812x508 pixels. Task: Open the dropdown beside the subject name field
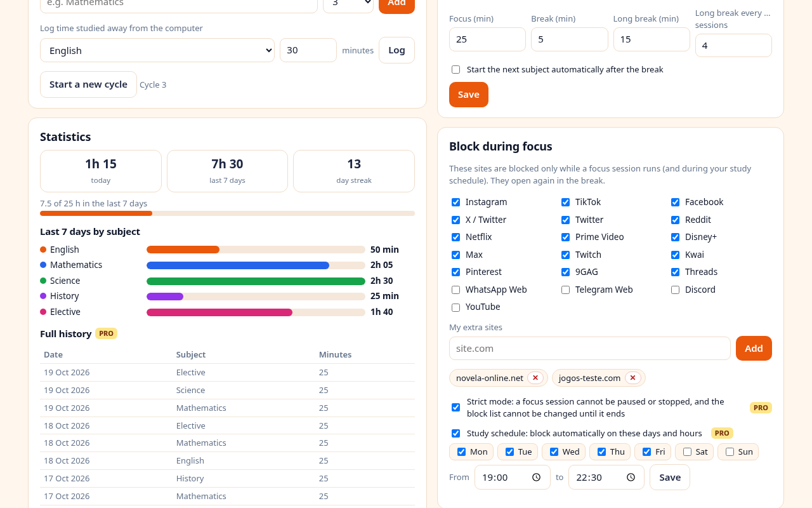point(348,3)
